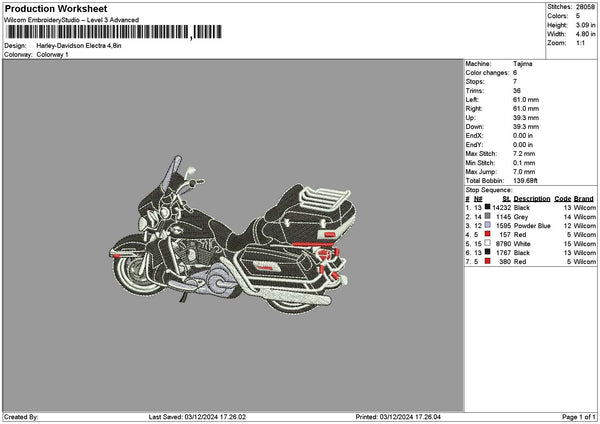The height and width of the screenshot is (424, 600).
Task: Click the motorcycle embroidery design preview
Action: coord(233,235)
